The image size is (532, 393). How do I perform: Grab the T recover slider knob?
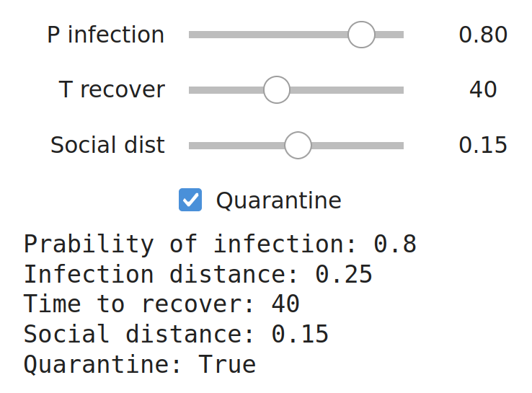point(277,89)
